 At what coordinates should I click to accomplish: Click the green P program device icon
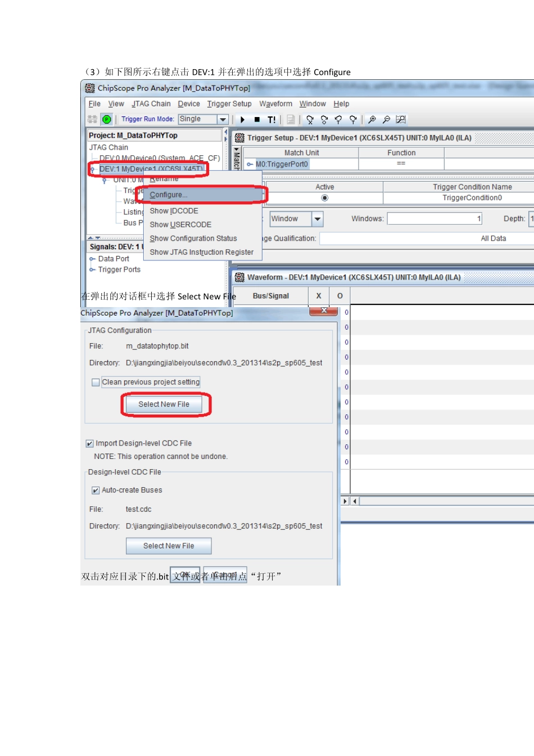[107, 119]
